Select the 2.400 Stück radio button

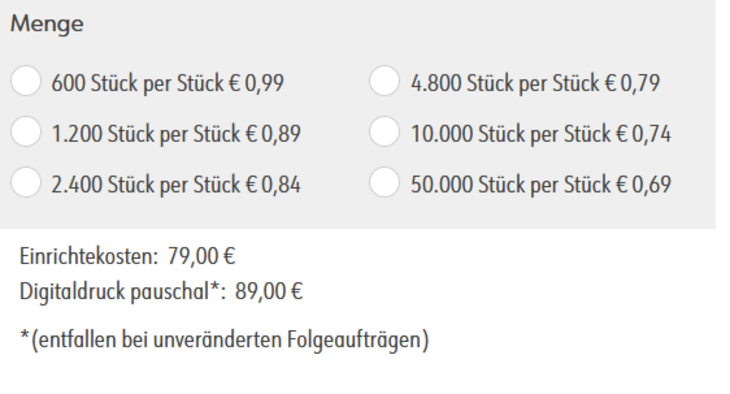pyautogui.click(x=26, y=182)
